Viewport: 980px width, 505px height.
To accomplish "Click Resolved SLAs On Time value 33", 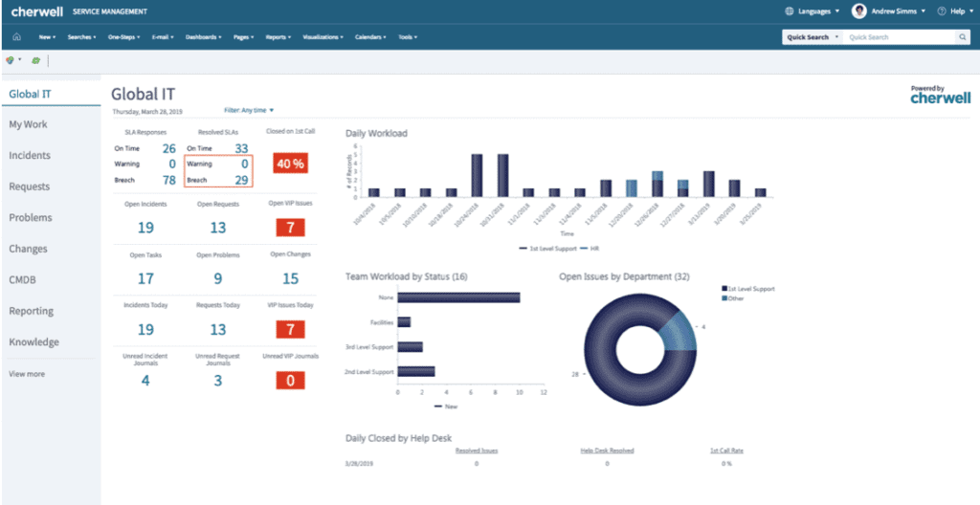I will click(x=241, y=149).
